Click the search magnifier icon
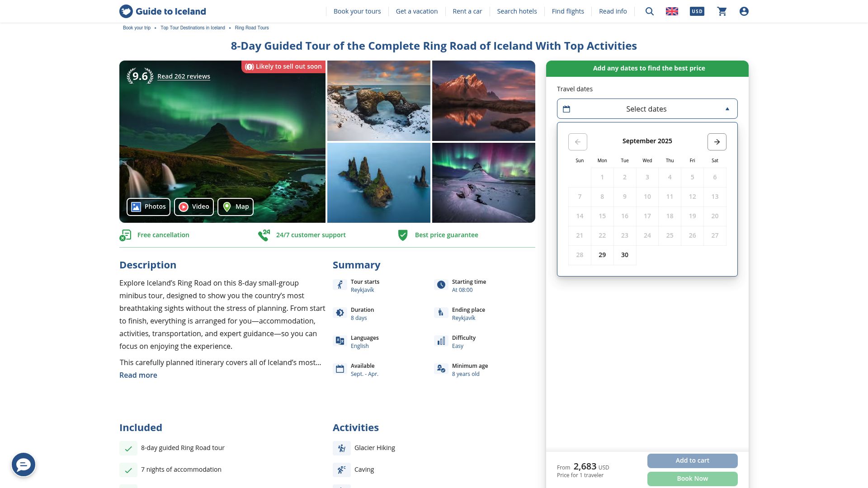Screen dimensions: 868x488 click(x=649, y=11)
